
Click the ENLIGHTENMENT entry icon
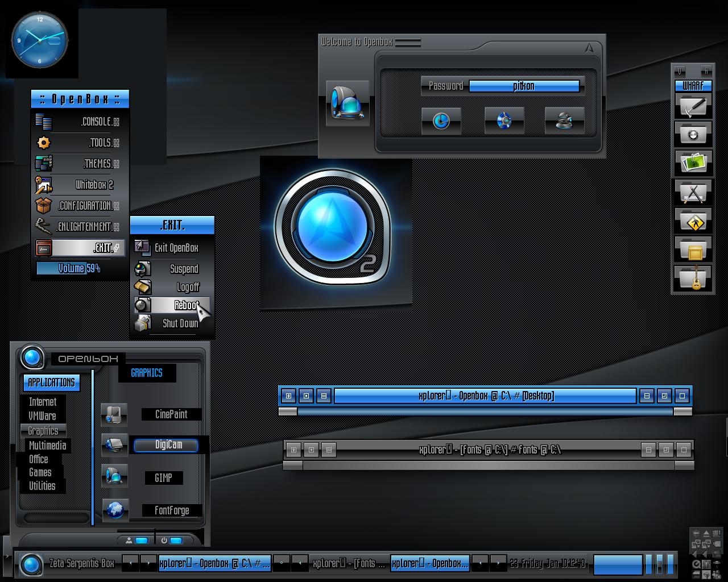(43, 227)
